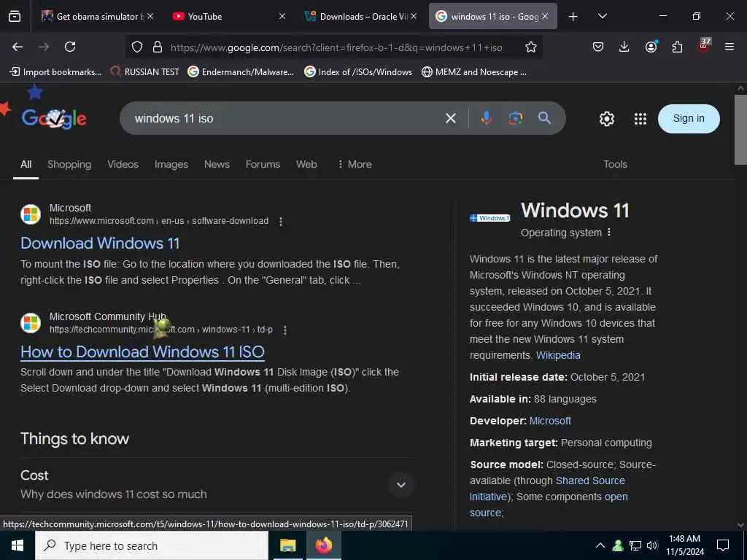Viewport: 747px width, 560px height.
Task: Open How to Download Windows 11 ISO
Action: (142, 352)
